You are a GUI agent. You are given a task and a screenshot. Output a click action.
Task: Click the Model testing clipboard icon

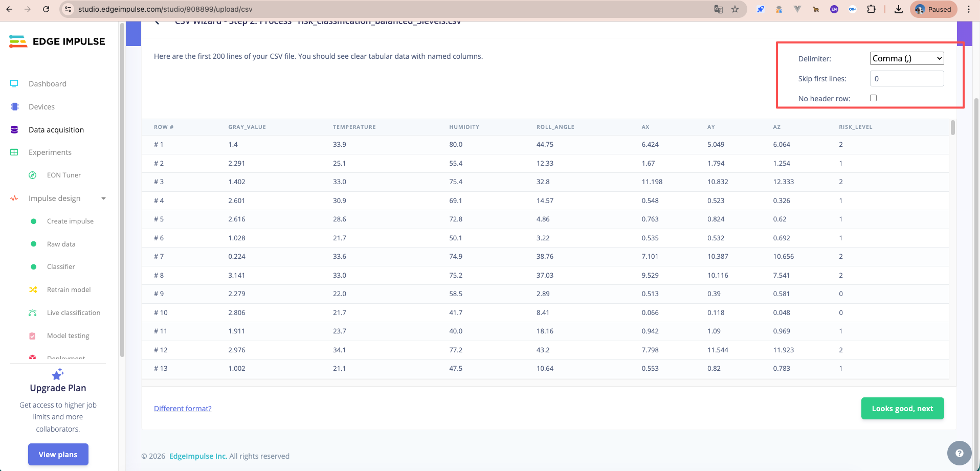(x=33, y=336)
